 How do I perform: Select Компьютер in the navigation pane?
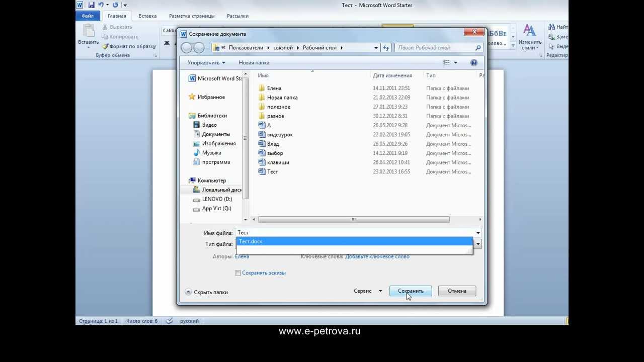tap(207, 180)
